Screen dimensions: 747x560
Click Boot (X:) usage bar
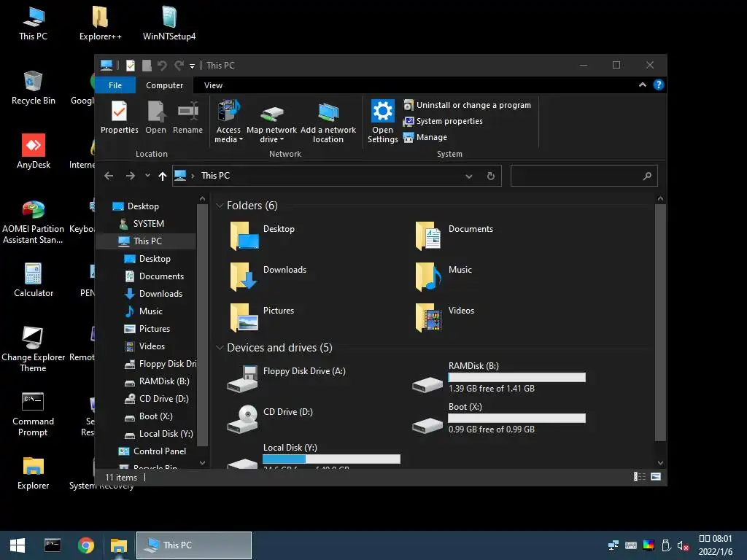(x=516, y=418)
